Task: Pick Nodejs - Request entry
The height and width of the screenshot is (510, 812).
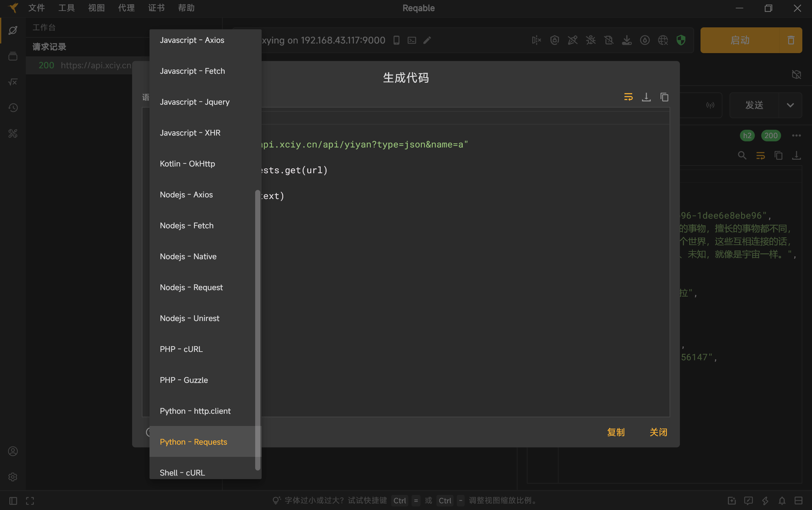Action: pyautogui.click(x=205, y=287)
